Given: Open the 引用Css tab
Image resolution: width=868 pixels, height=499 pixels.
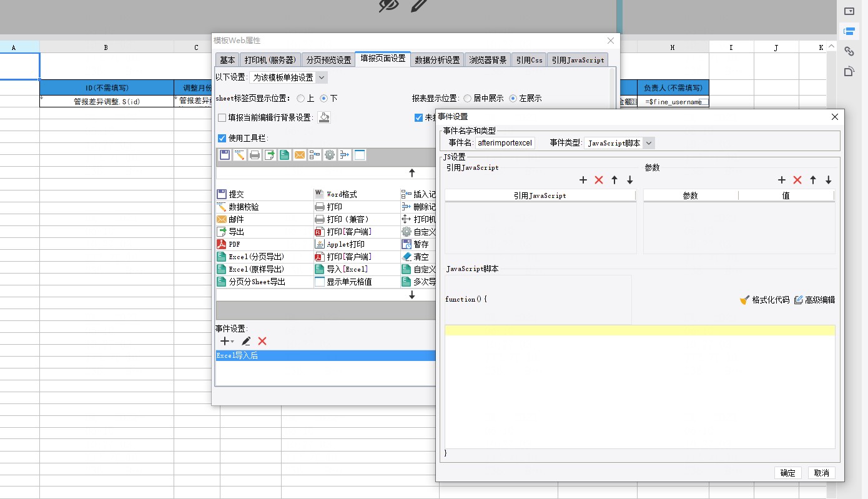Looking at the screenshot, I should 529,60.
